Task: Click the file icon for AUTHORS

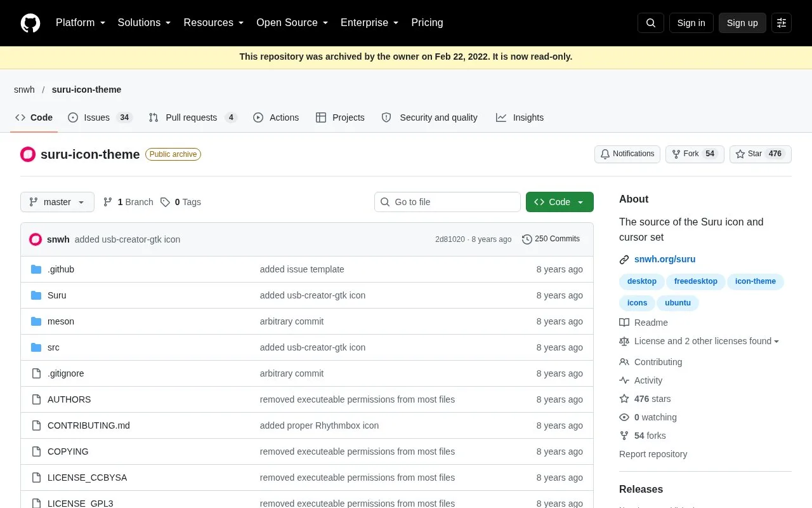Action: coord(36,399)
